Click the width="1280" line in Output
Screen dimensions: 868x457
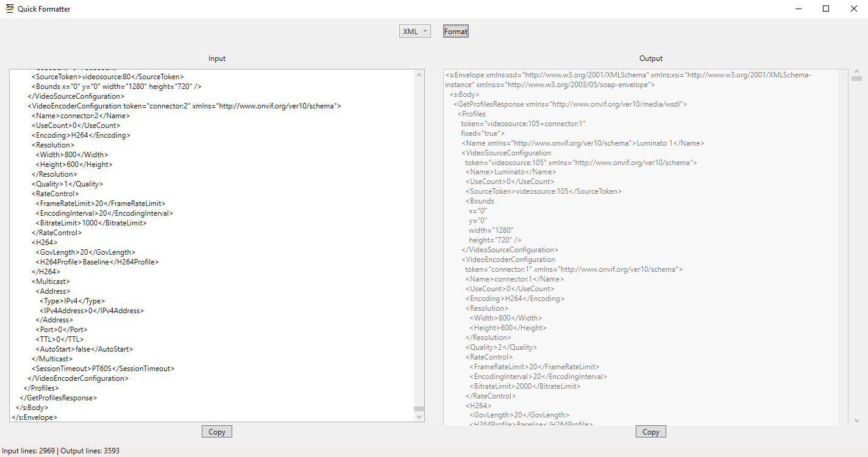(x=491, y=230)
